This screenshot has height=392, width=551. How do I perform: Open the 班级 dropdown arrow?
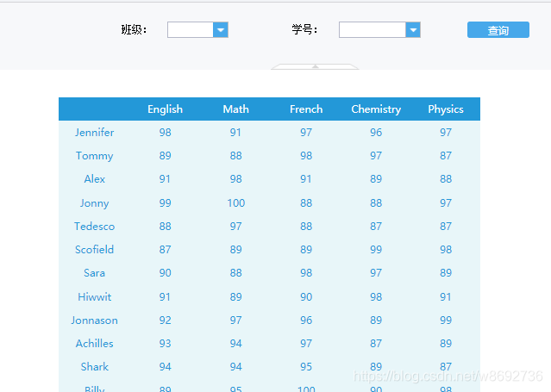[221, 30]
